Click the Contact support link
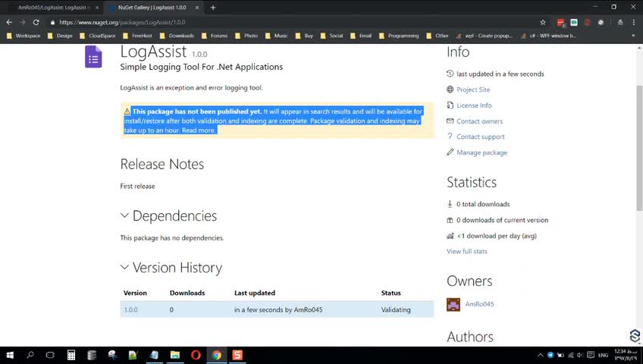 coord(481,137)
